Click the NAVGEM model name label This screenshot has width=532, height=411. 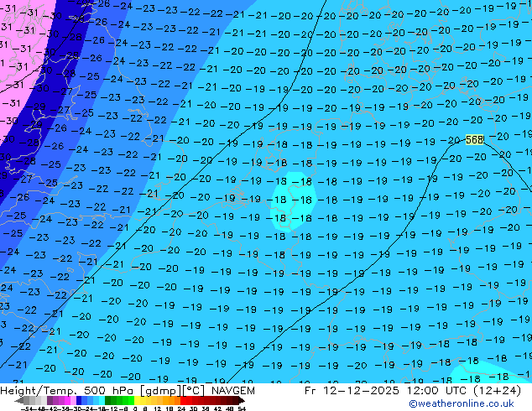pyautogui.click(x=233, y=391)
